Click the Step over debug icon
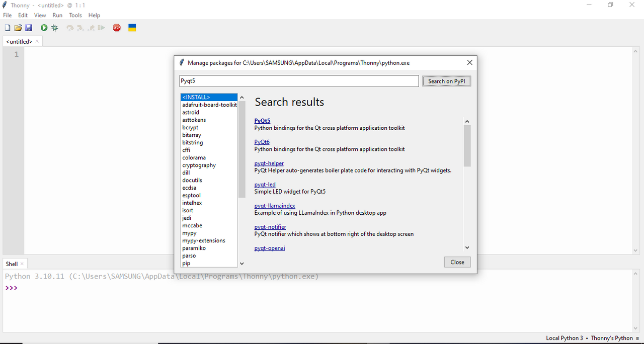This screenshot has width=644, height=344. pyautogui.click(x=70, y=28)
